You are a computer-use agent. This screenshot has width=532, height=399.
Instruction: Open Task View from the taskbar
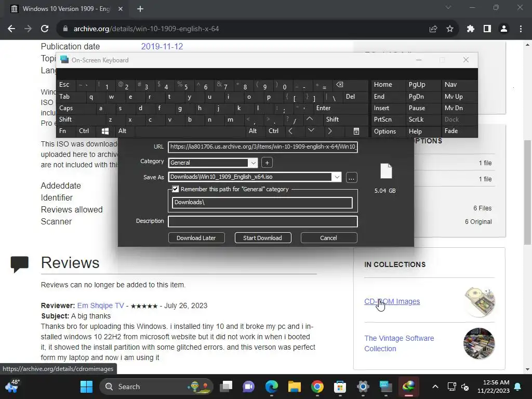pos(226,387)
